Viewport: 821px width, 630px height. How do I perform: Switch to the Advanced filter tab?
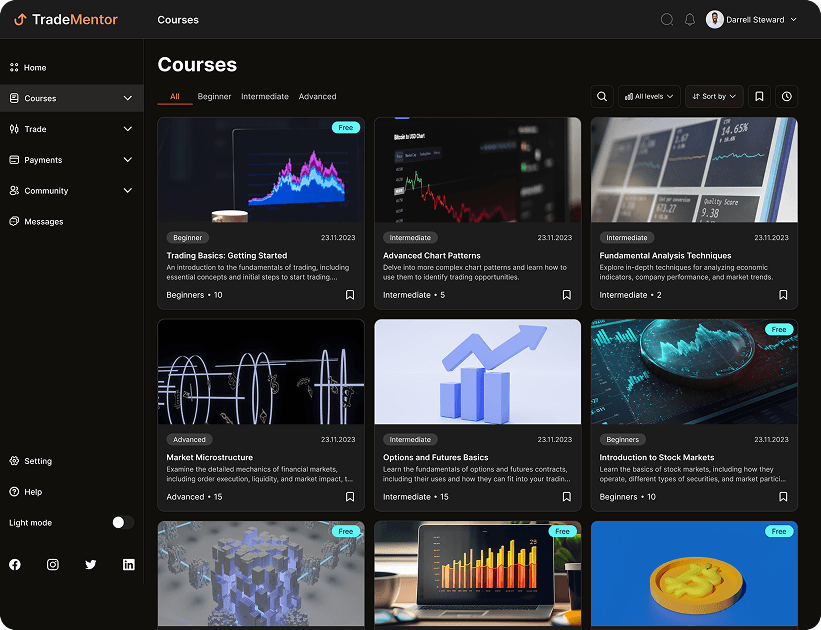[317, 96]
